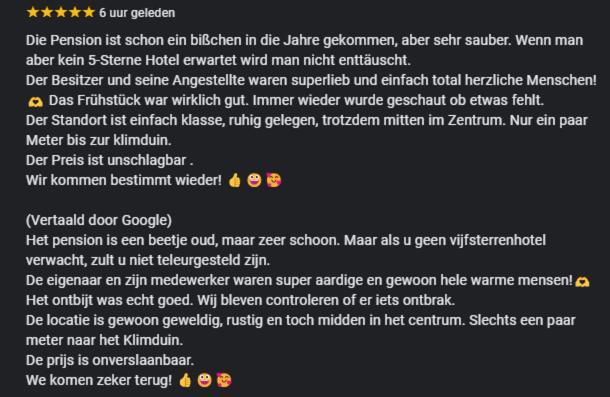Click the line 'Der Preis ist unschlagbar'

(109, 160)
